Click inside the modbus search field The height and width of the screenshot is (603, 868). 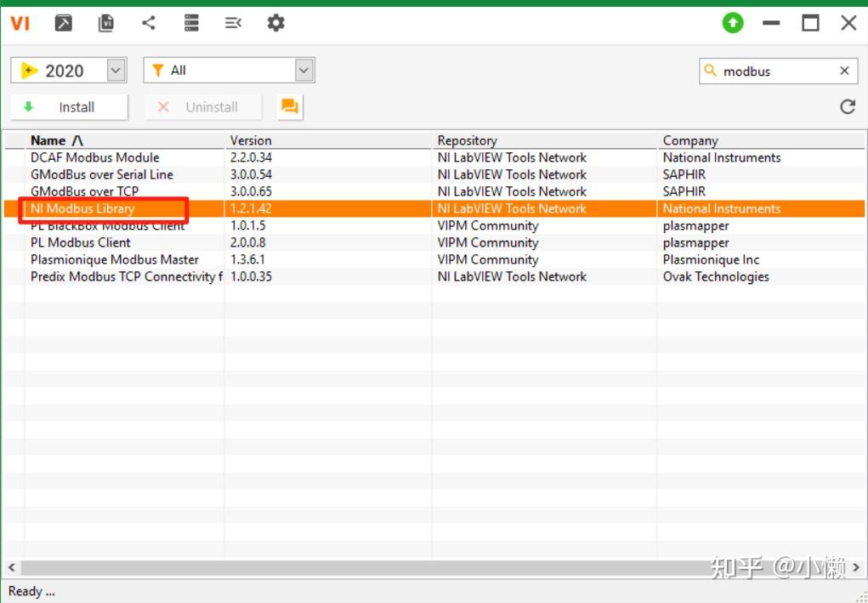778,71
